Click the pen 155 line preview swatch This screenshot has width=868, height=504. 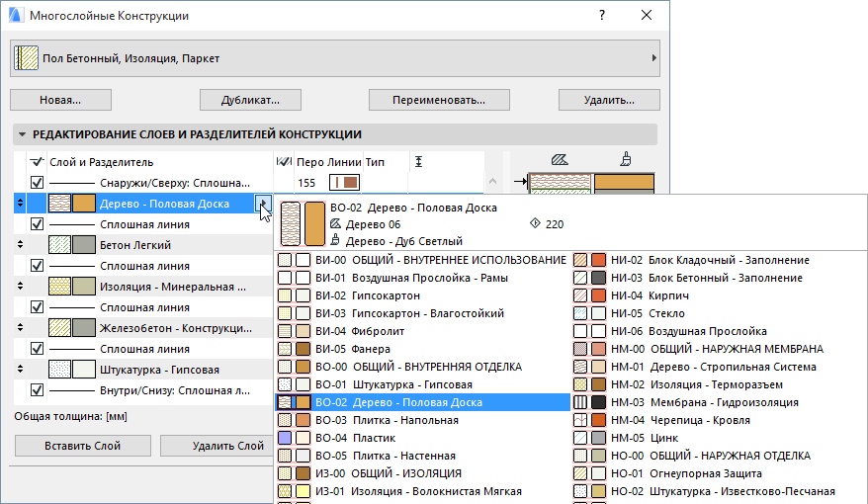(344, 183)
